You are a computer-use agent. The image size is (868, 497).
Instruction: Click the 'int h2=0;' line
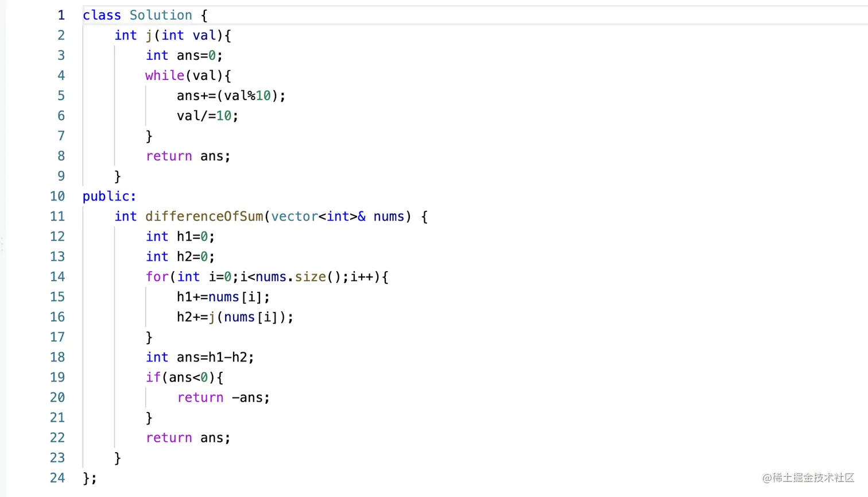(180, 256)
